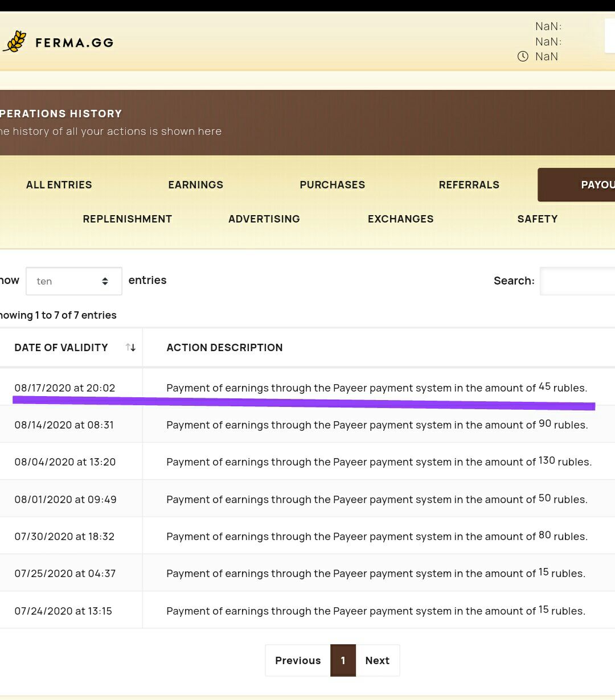This screenshot has width=615, height=700.
Task: Sort by Date of Validity arrows icon
Action: (x=130, y=347)
